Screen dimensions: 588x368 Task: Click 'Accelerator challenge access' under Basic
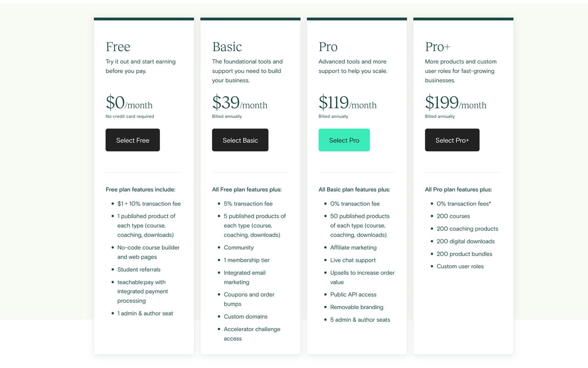(252, 333)
